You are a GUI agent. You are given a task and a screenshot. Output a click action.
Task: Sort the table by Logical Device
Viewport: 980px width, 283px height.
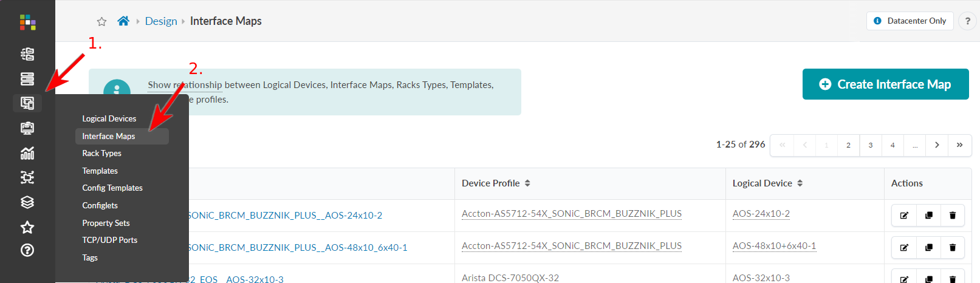click(800, 183)
